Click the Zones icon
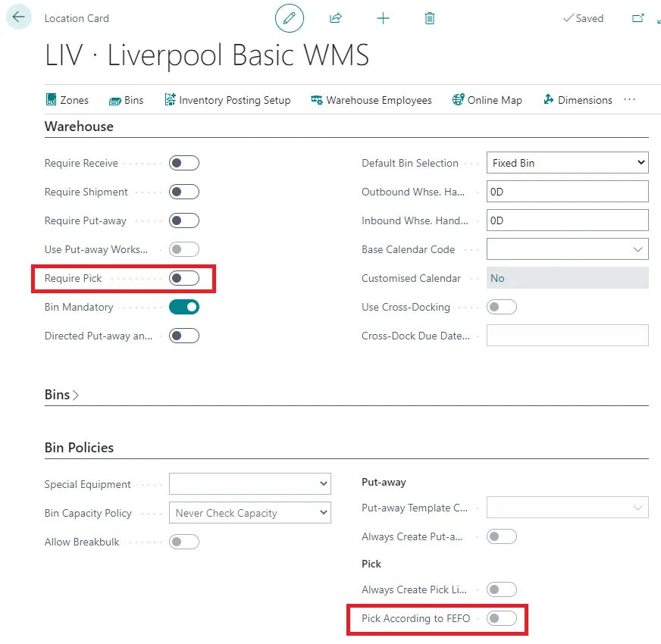 (x=51, y=99)
